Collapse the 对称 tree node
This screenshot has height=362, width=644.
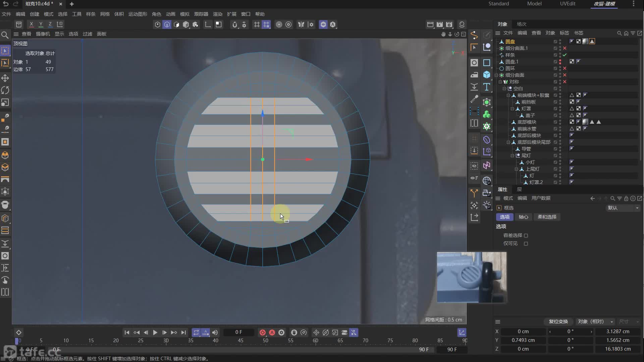point(500,82)
